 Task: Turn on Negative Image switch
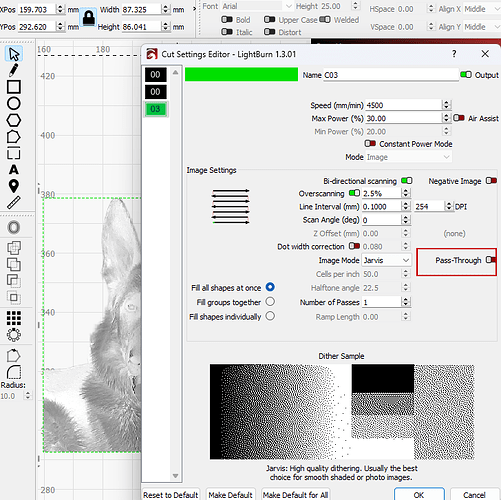491,181
